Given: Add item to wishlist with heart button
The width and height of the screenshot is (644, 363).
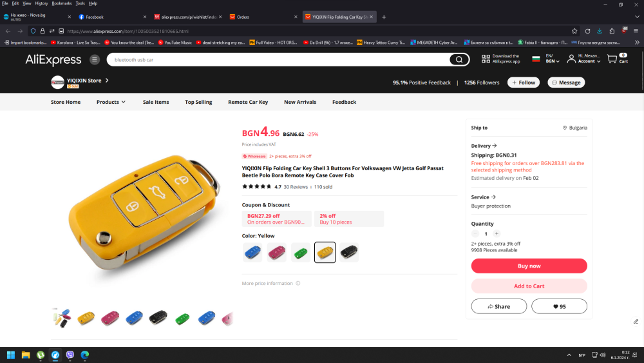Looking at the screenshot, I should point(558,306).
